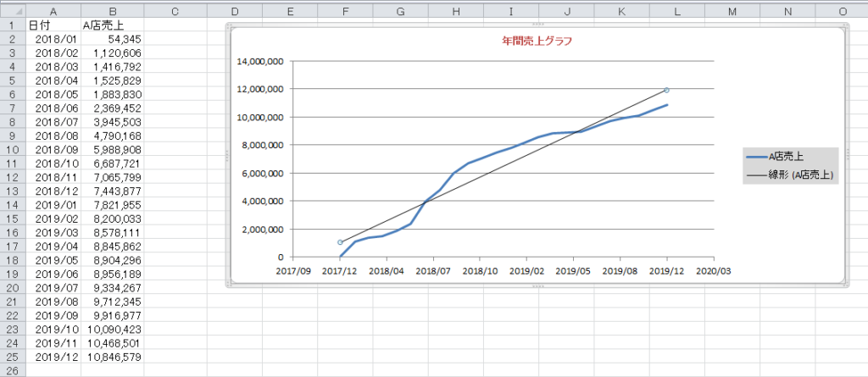This screenshot has width=868, height=377.
Task: Click the chart's top edge sizing handle
Action: pyautogui.click(x=537, y=24)
